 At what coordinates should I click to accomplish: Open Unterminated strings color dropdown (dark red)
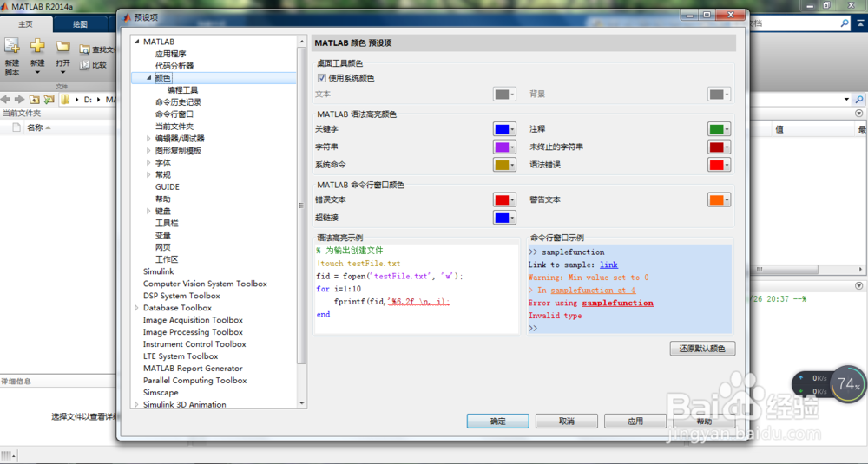click(x=719, y=147)
